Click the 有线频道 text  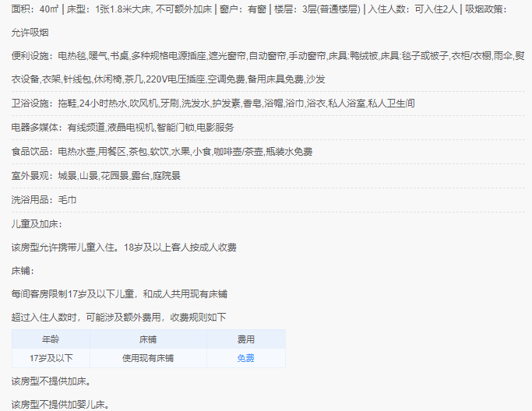[86, 127]
